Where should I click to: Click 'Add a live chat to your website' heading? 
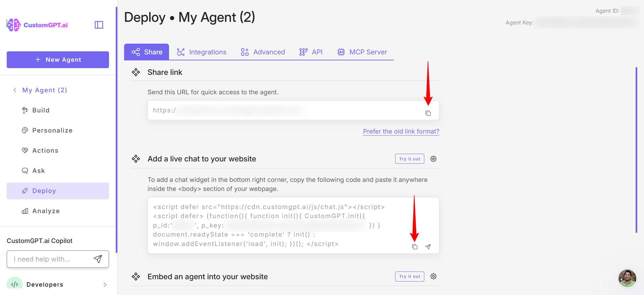(x=202, y=159)
